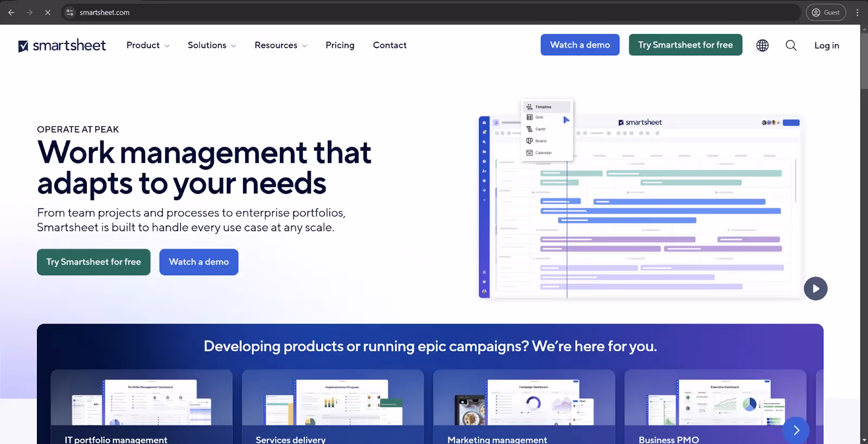Open the Marketing management card

point(524,407)
